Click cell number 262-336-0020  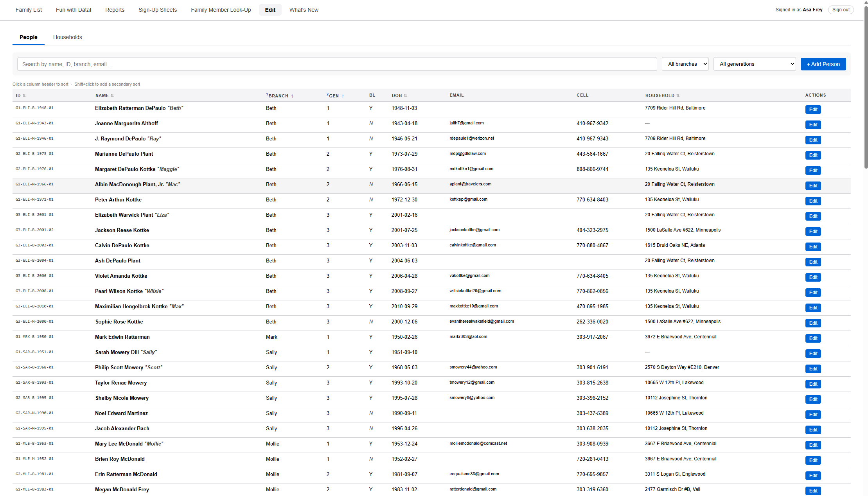[592, 322]
